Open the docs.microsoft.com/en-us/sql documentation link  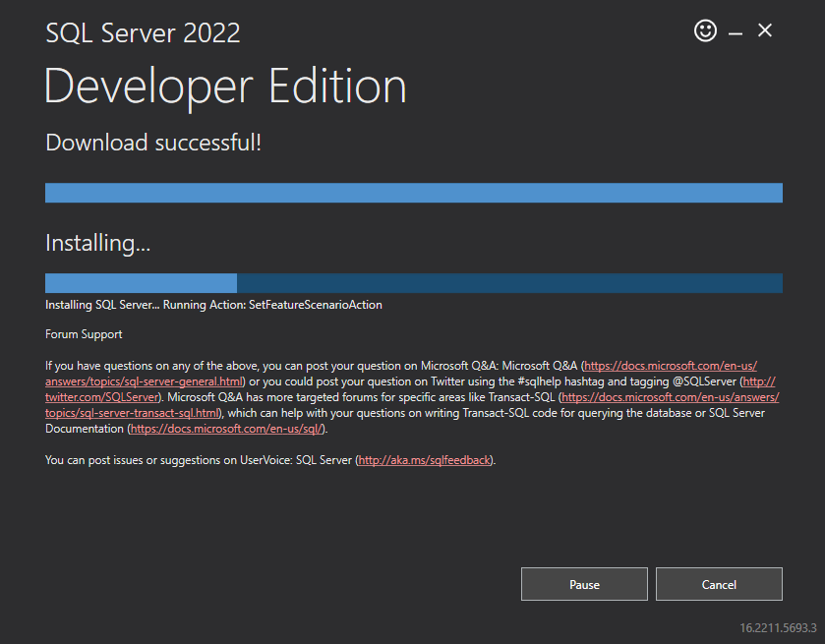pyautogui.click(x=228, y=429)
